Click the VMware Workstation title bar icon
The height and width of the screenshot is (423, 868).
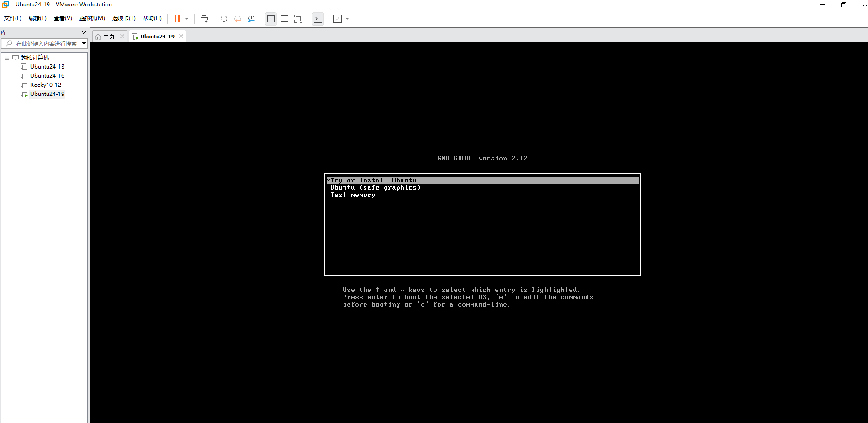pos(5,5)
